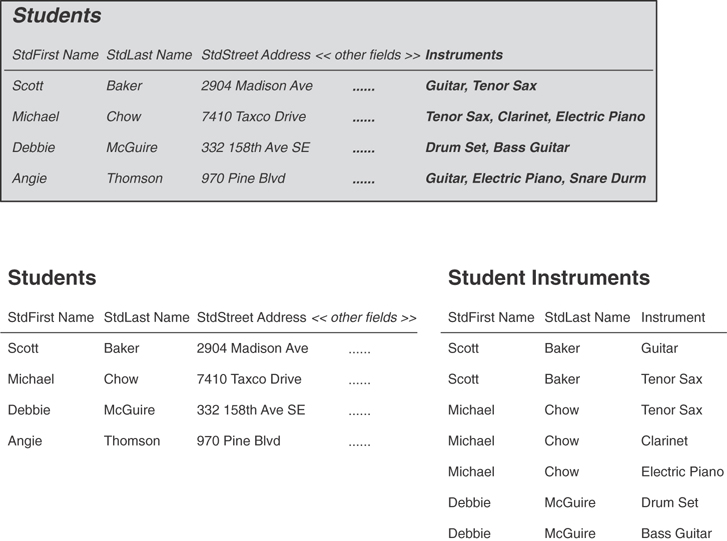Click the 'Instrument' header in Student Instruments table
The image size is (727, 541).
click(x=672, y=318)
